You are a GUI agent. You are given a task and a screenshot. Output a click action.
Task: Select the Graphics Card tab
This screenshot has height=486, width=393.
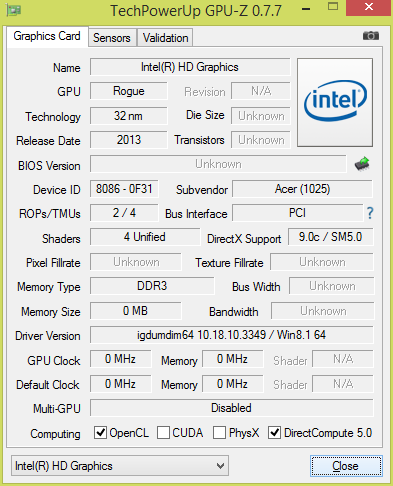47,36
